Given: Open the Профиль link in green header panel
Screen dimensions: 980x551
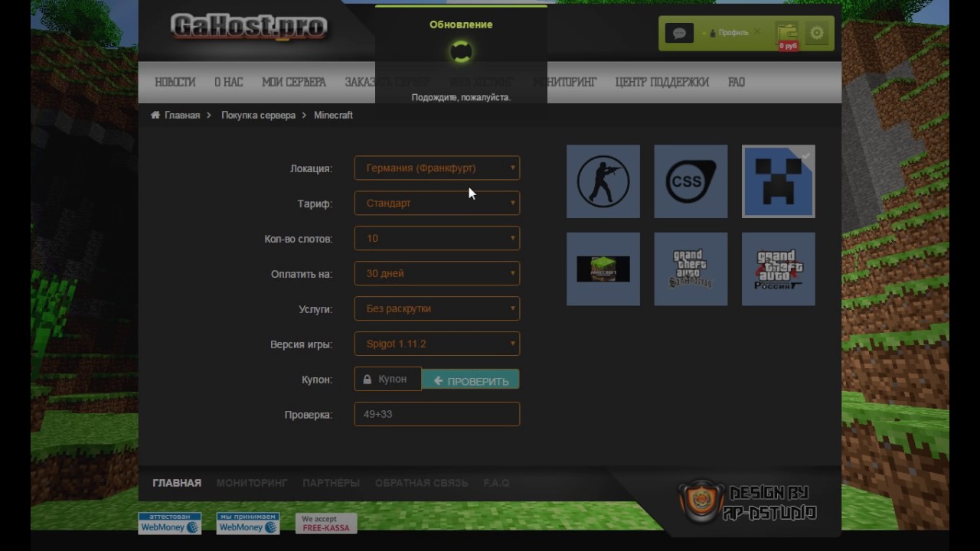Looking at the screenshot, I should click(733, 33).
